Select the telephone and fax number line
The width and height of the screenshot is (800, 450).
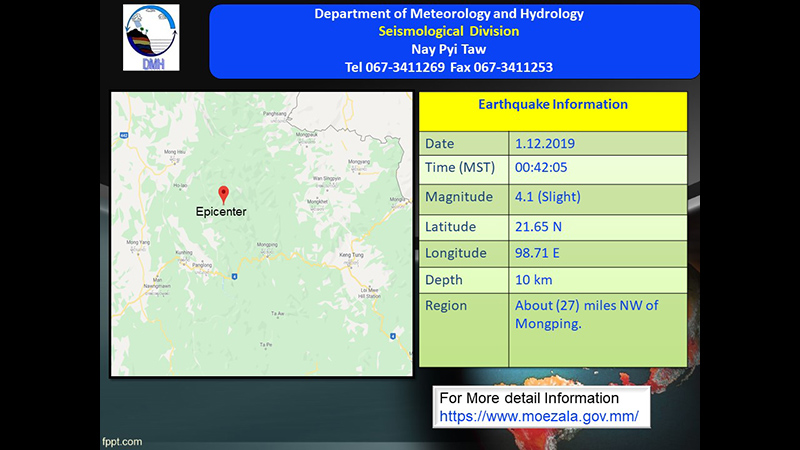coord(449,67)
